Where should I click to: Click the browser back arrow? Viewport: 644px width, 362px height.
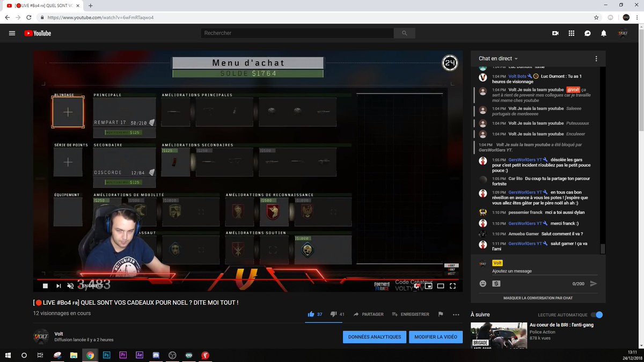pos(7,17)
